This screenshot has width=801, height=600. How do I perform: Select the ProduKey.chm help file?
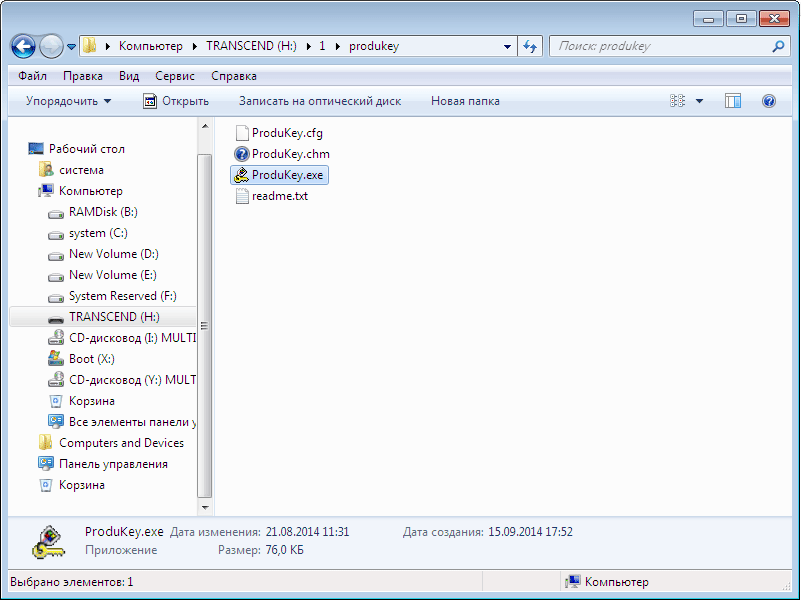(x=282, y=154)
